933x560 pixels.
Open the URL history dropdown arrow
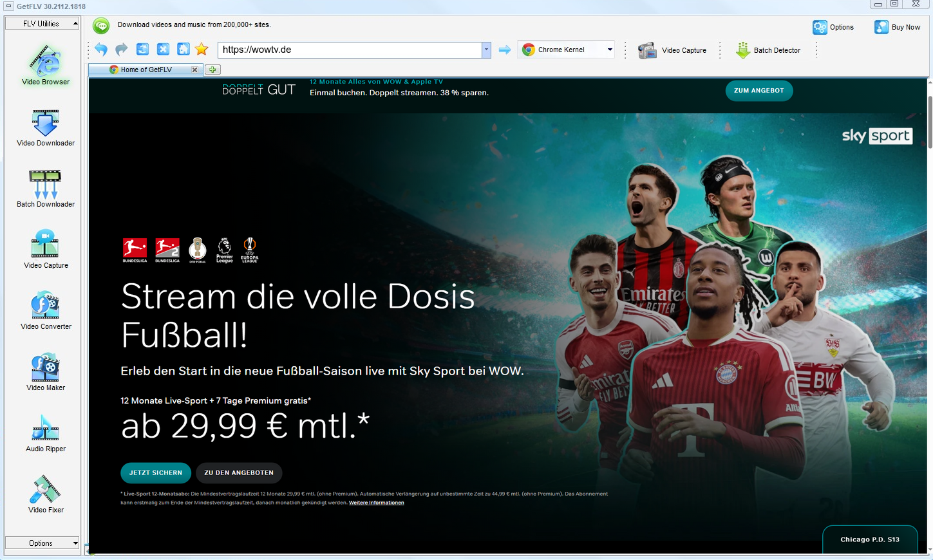(486, 50)
